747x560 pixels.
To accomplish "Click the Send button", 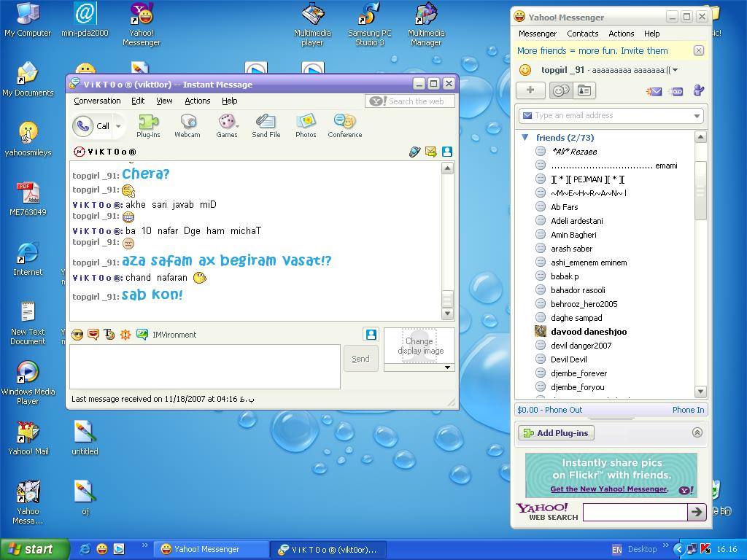I will pos(360,359).
